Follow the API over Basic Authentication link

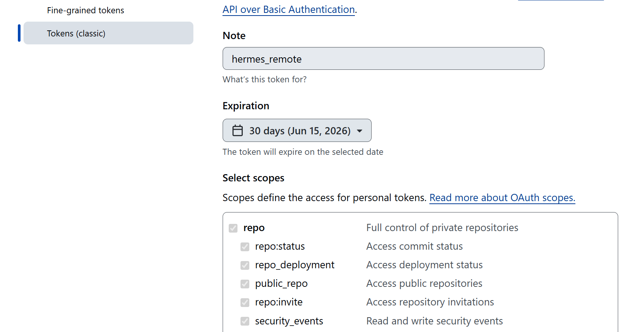289,9
